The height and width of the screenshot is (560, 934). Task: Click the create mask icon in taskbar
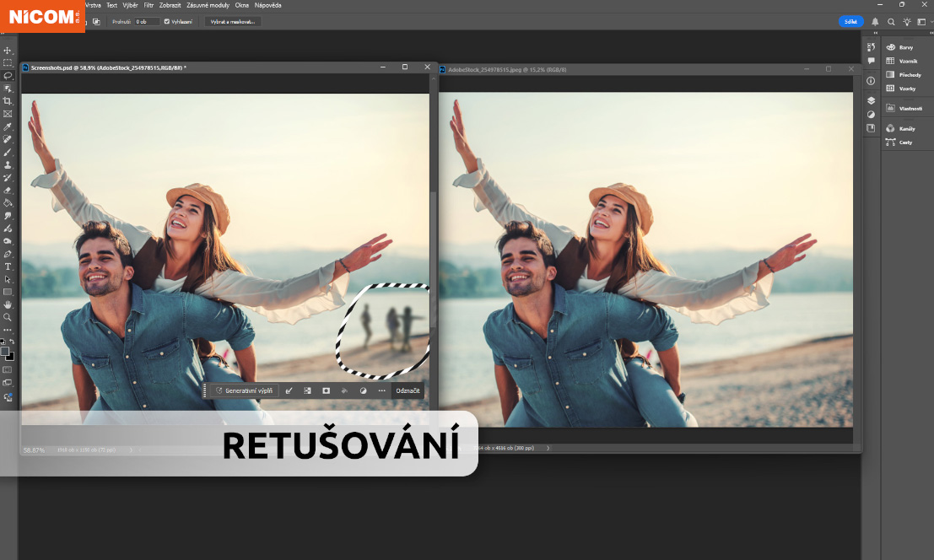coord(326,391)
